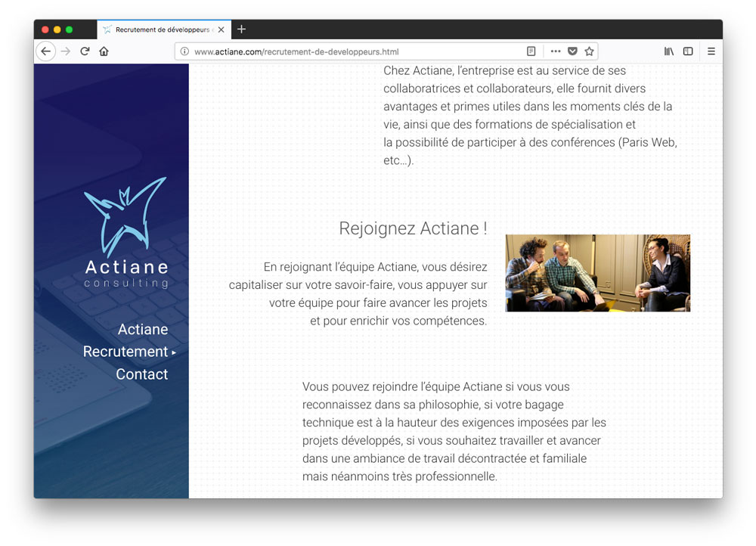Image resolution: width=756 pixels, height=546 pixels.
Task: Close the Recrutement de développeurs tab
Action: tap(221, 29)
